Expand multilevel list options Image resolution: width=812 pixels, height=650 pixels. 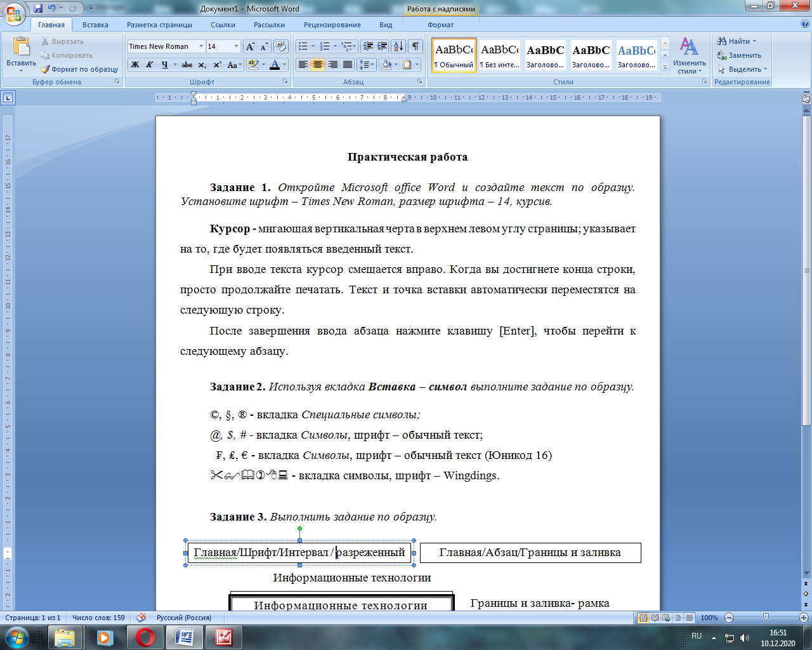click(355, 46)
